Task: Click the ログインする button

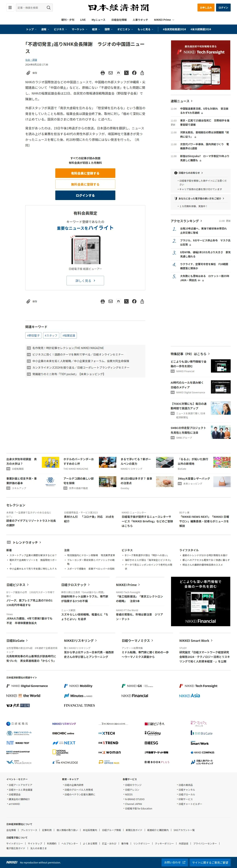Action: [x=85, y=195]
